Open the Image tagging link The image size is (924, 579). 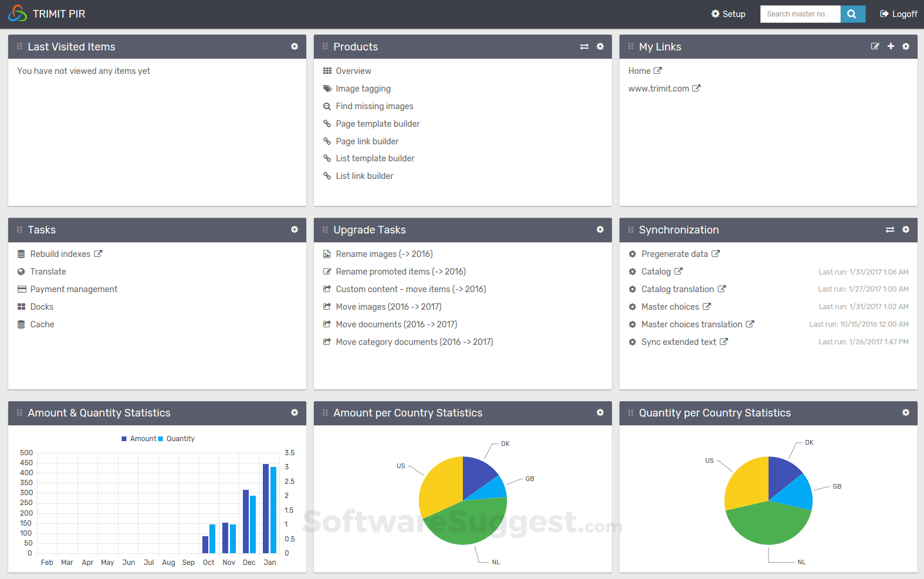tap(363, 89)
